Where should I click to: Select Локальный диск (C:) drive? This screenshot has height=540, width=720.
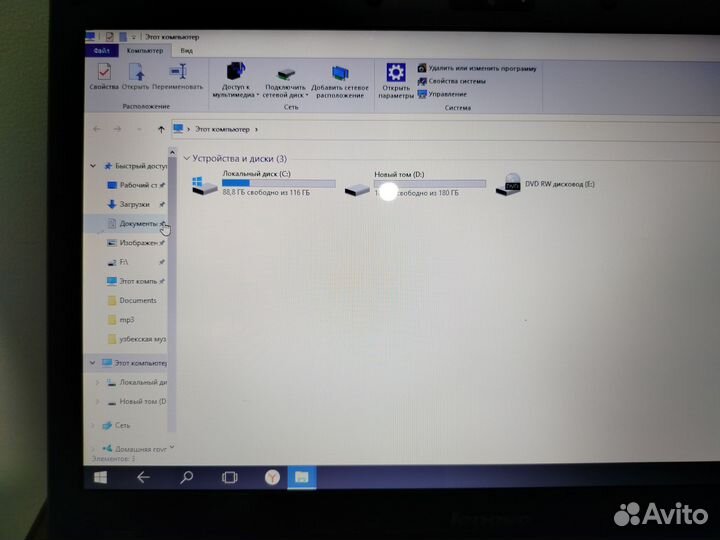click(x=264, y=183)
